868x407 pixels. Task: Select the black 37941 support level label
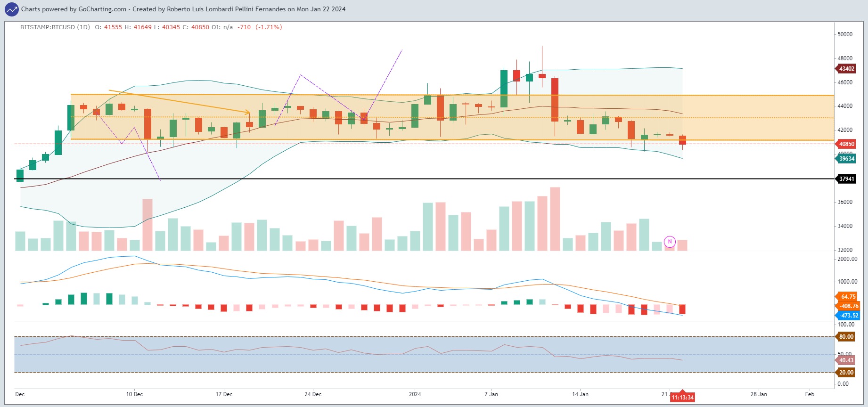click(846, 179)
